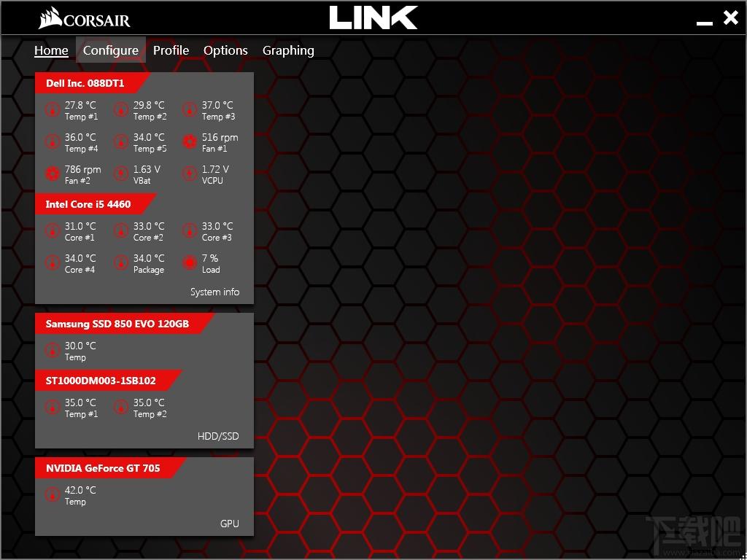Image resolution: width=747 pixels, height=560 pixels.
Task: Click the Core #2 thermometer icon
Action: click(121, 231)
